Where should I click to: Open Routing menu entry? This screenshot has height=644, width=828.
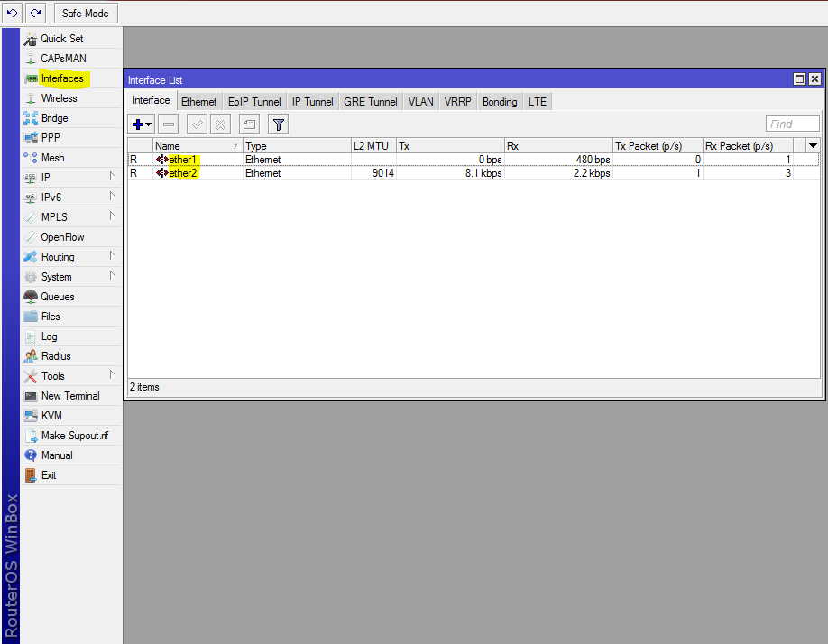pyautogui.click(x=71, y=257)
